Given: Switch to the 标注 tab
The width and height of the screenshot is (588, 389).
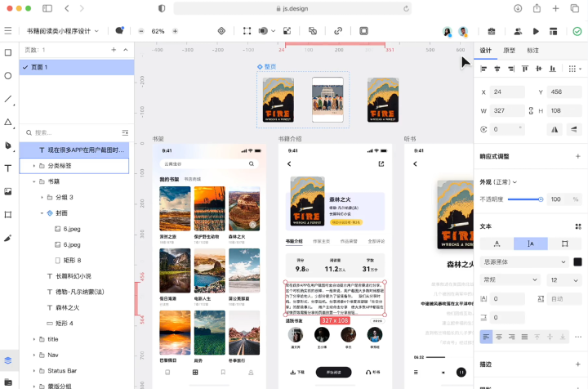Looking at the screenshot, I should tap(532, 51).
